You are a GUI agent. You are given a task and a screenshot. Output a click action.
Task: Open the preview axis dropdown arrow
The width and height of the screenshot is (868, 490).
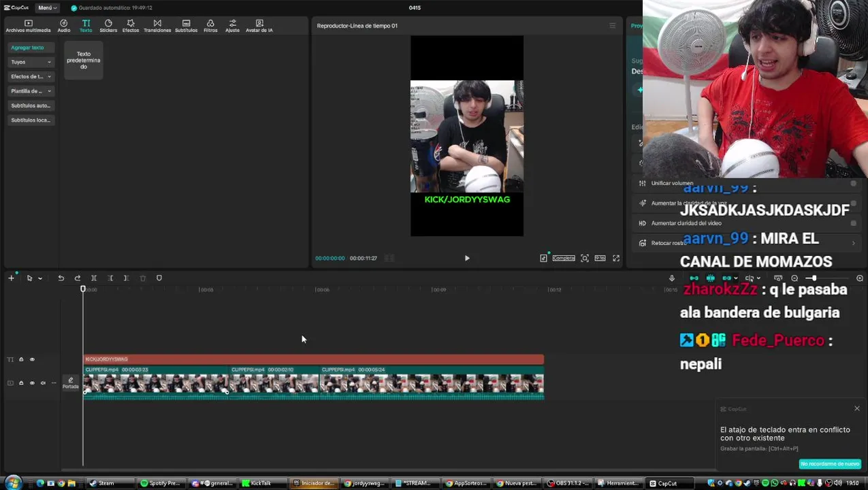click(758, 278)
